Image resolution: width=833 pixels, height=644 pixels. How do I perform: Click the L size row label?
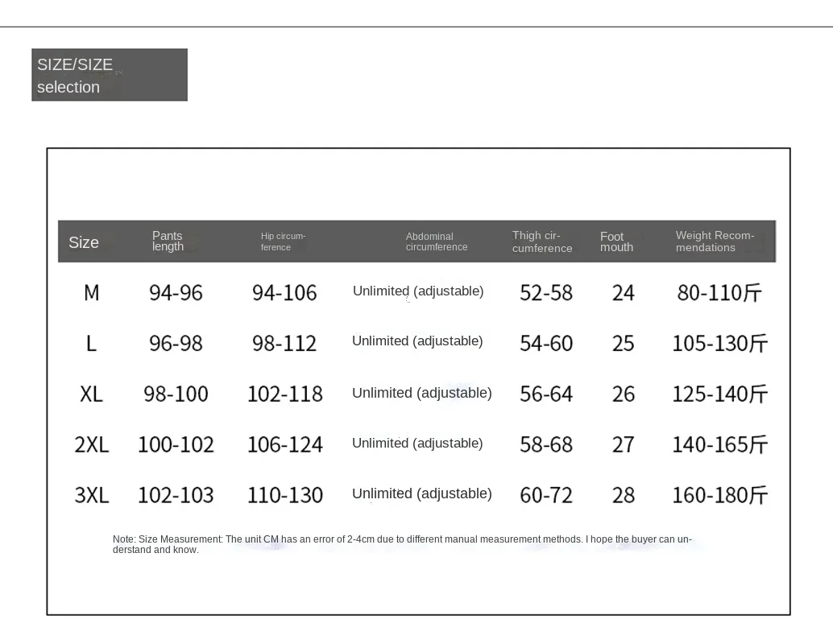[91, 344]
